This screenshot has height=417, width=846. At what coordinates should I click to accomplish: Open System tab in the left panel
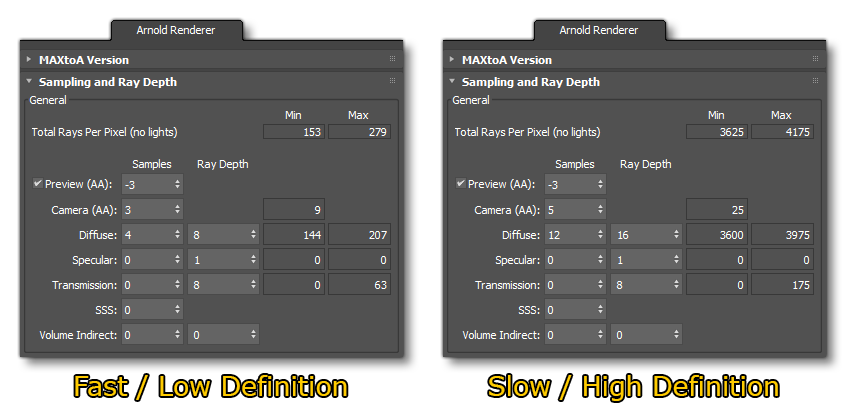[x=286, y=30]
